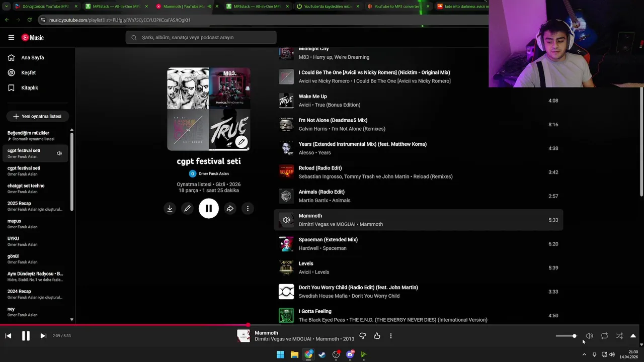The width and height of the screenshot is (644, 362).
Task: Expand the player page arrow
Action: pos(633,336)
